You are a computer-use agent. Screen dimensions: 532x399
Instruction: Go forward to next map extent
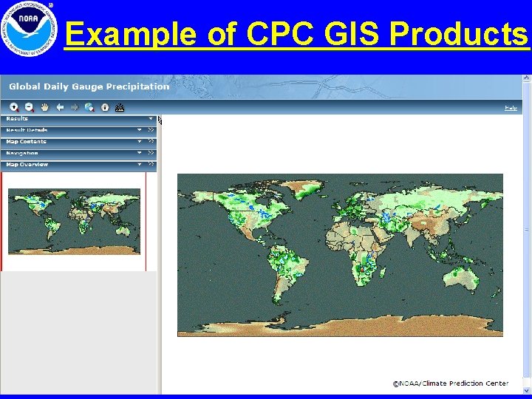[x=75, y=108]
